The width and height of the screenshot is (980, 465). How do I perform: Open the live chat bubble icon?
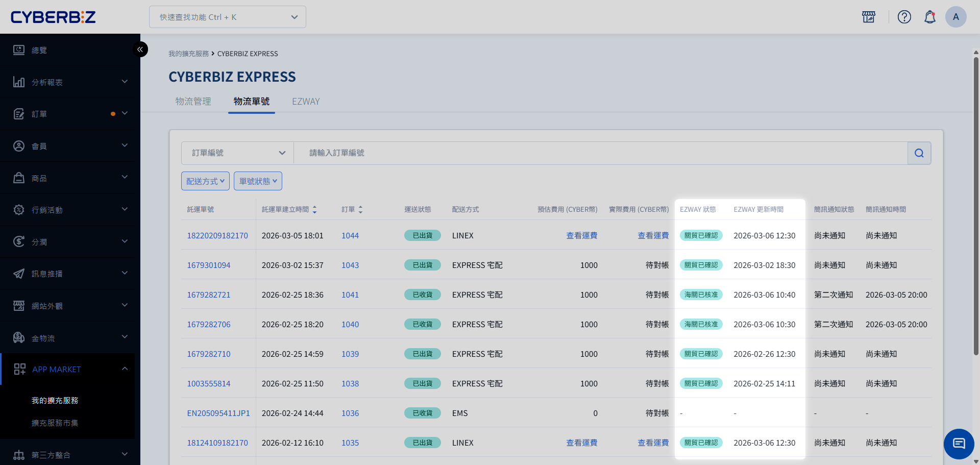(959, 444)
